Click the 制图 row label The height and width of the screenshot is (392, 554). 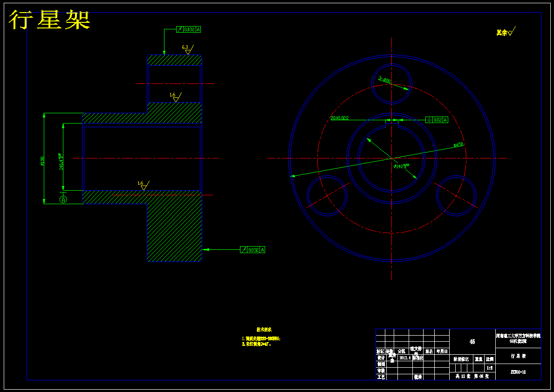[381, 364]
